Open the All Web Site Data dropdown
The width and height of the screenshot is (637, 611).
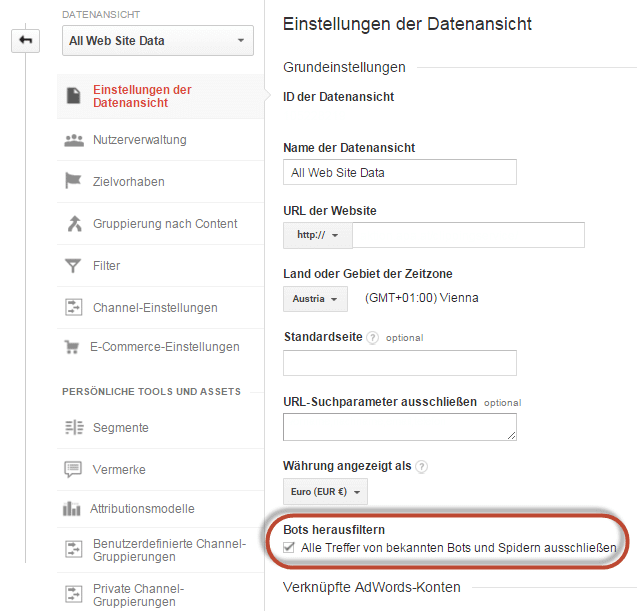pyautogui.click(x=158, y=41)
